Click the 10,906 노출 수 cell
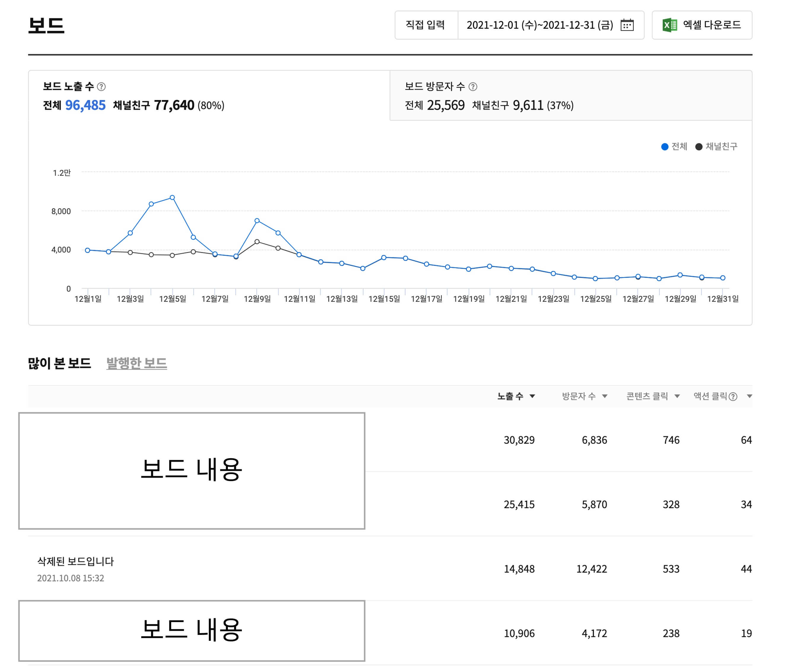Viewport: 805px width, 672px height. point(519,633)
